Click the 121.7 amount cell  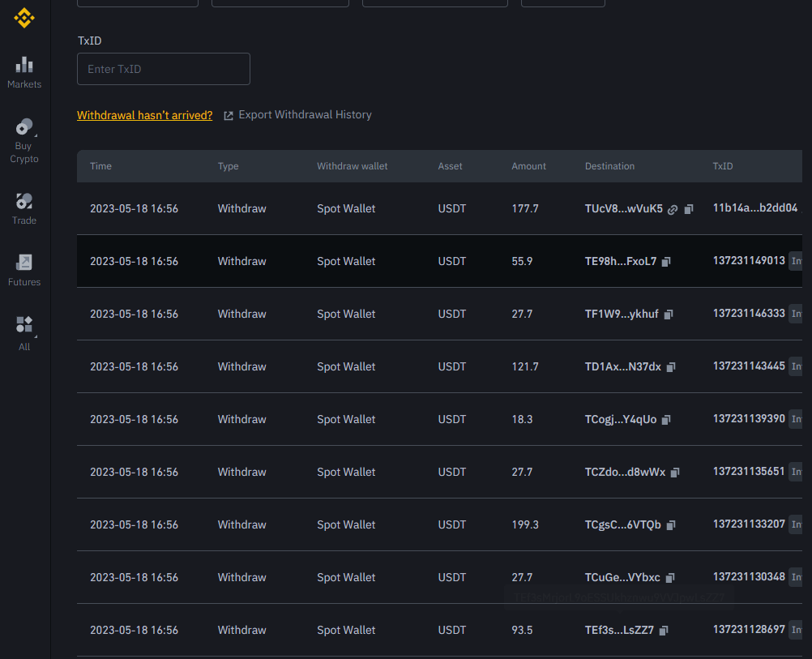[x=525, y=367]
